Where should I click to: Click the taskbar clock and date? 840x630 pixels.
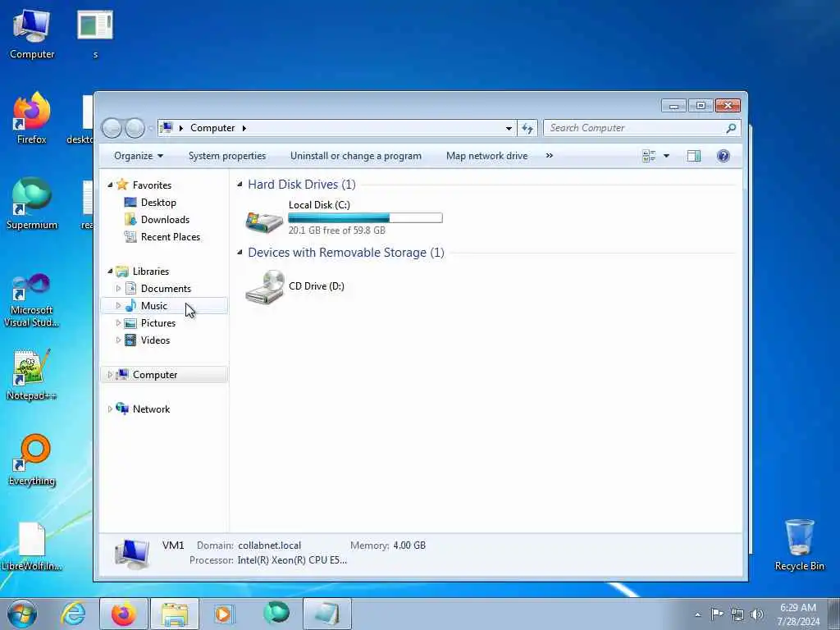pyautogui.click(x=798, y=614)
